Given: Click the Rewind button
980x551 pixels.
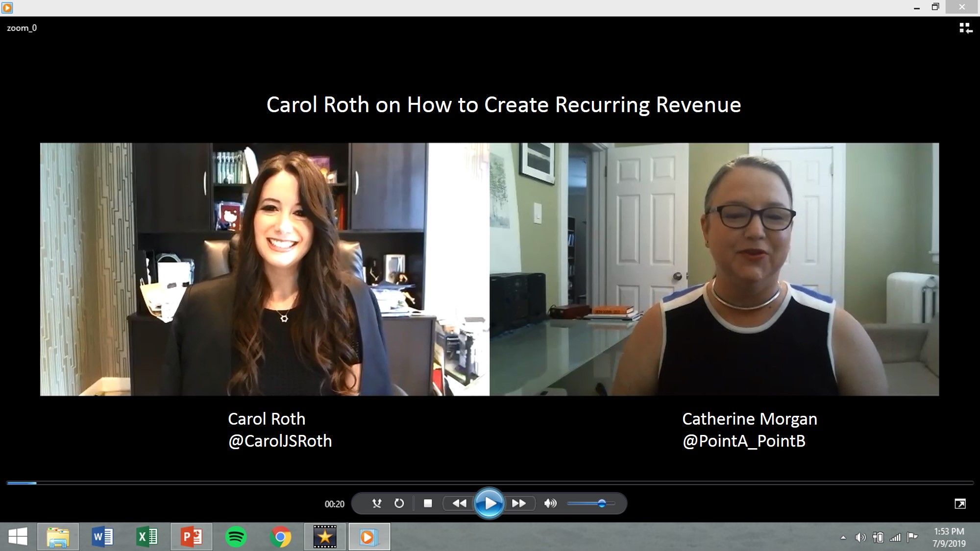Looking at the screenshot, I should [459, 503].
